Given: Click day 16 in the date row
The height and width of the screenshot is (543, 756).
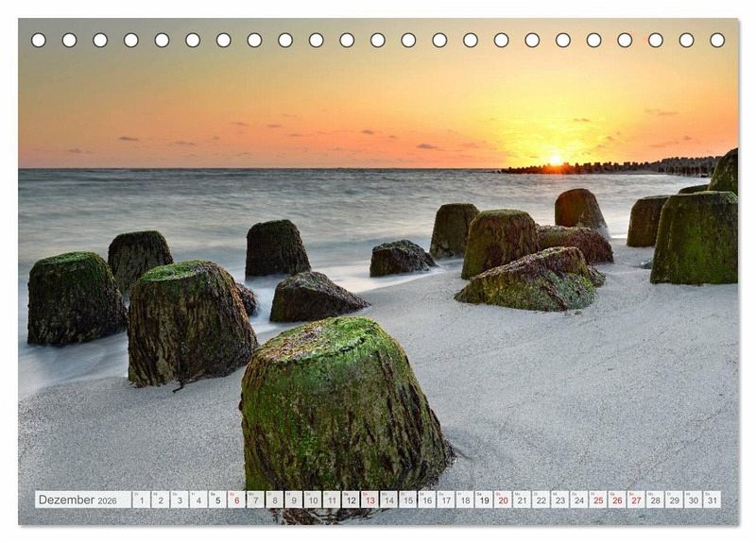Looking at the screenshot, I should point(427,500).
